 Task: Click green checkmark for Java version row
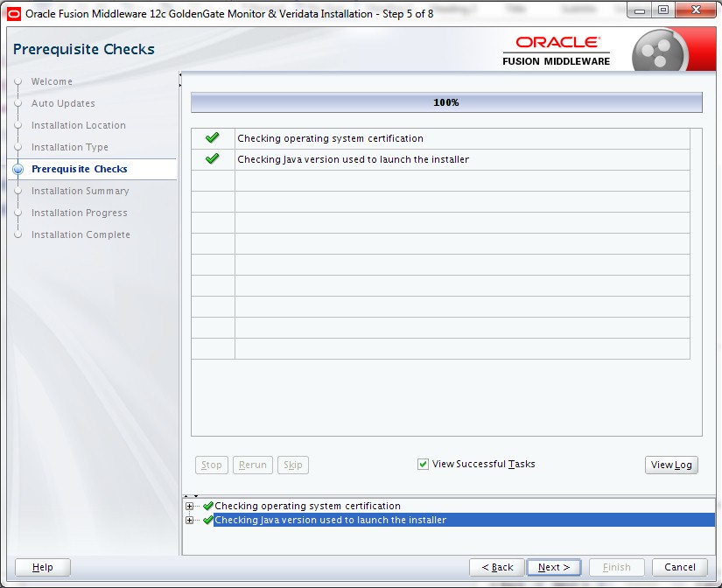click(213, 159)
